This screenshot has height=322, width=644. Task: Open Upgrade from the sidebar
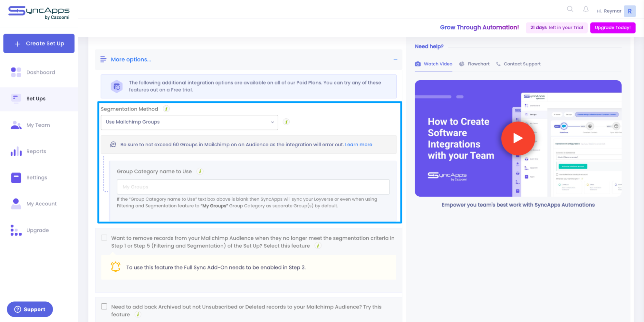coord(39,230)
